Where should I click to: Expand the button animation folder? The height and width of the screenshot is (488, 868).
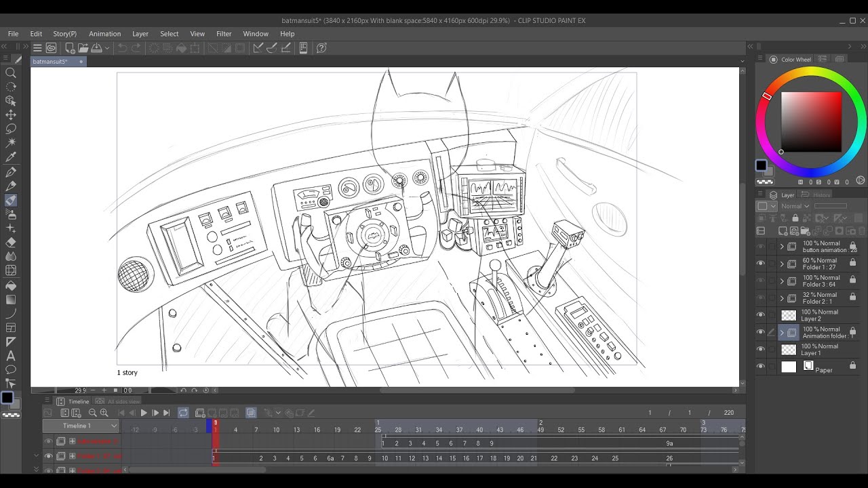tap(782, 247)
